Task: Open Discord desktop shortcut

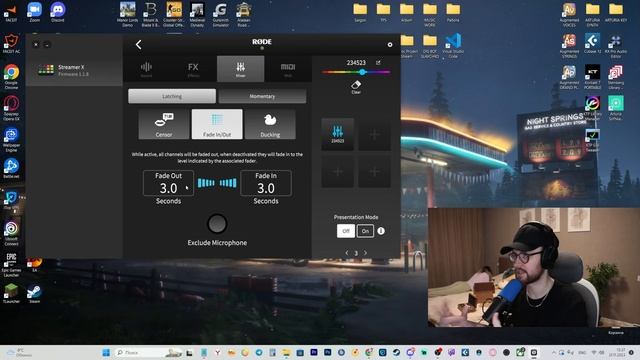Action: click(58, 12)
